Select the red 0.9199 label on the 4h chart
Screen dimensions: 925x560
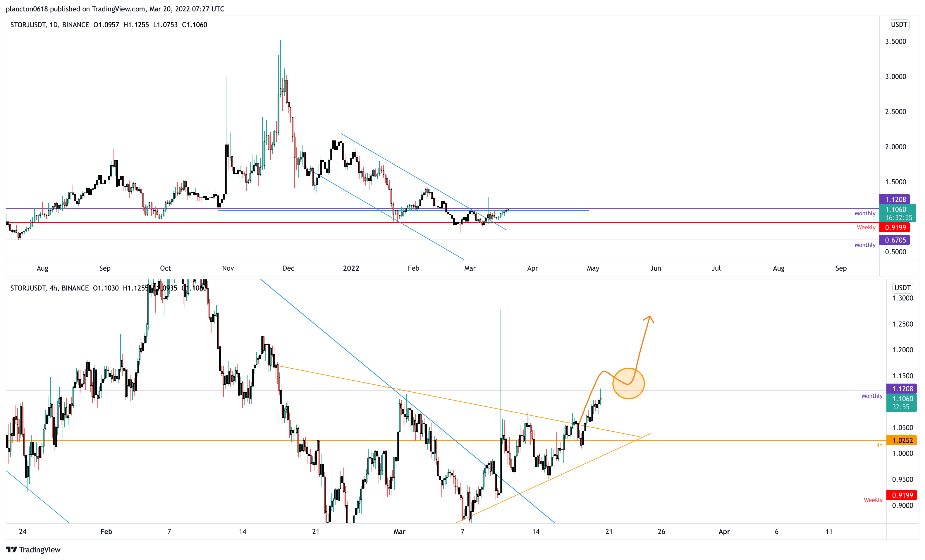pos(902,495)
